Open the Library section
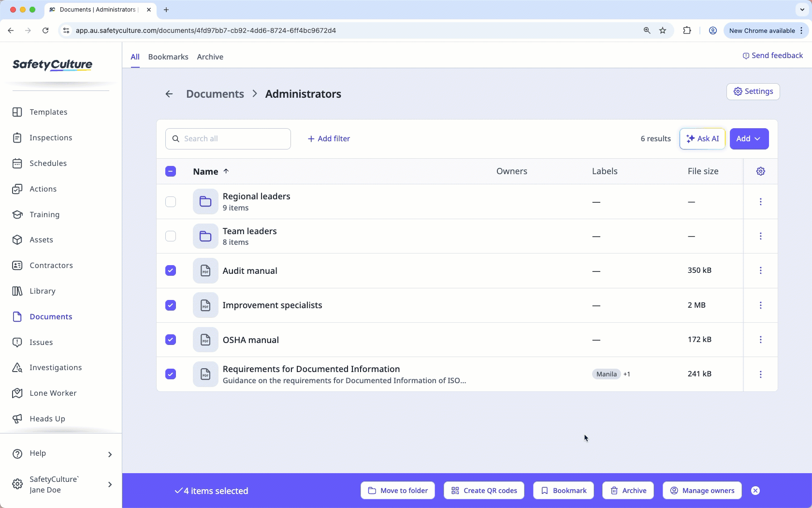 tap(43, 291)
